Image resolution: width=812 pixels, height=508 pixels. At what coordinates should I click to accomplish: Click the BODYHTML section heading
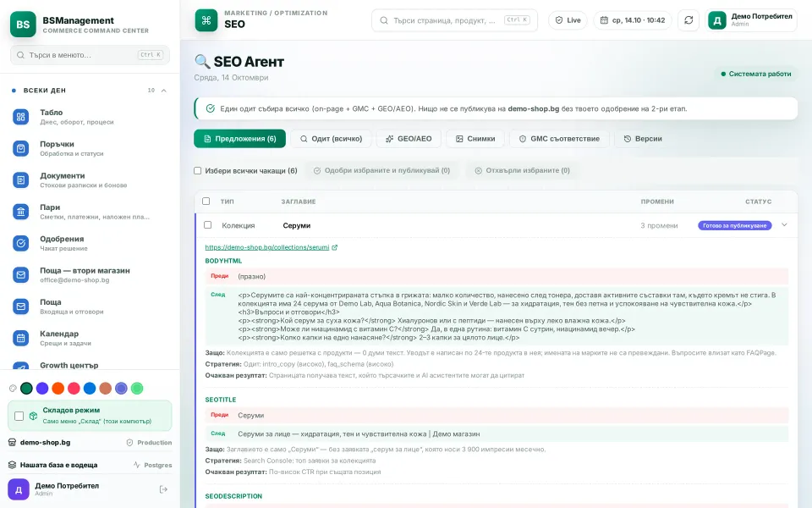[223, 261]
